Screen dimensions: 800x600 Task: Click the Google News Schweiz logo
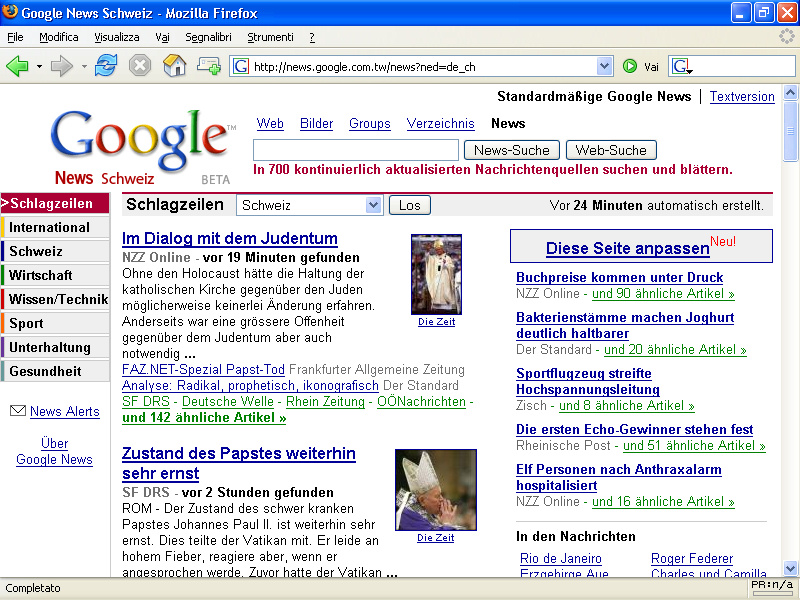click(143, 147)
